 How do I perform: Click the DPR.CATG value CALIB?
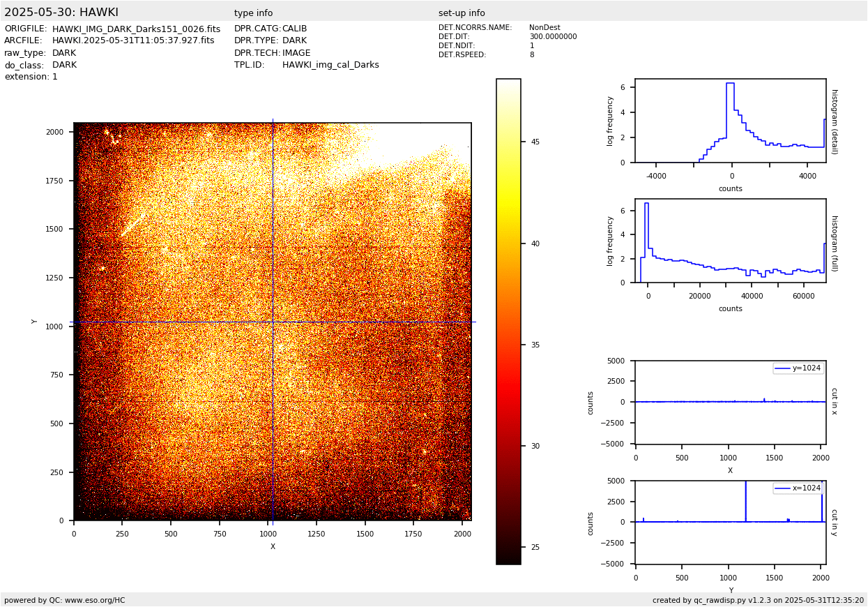click(294, 29)
